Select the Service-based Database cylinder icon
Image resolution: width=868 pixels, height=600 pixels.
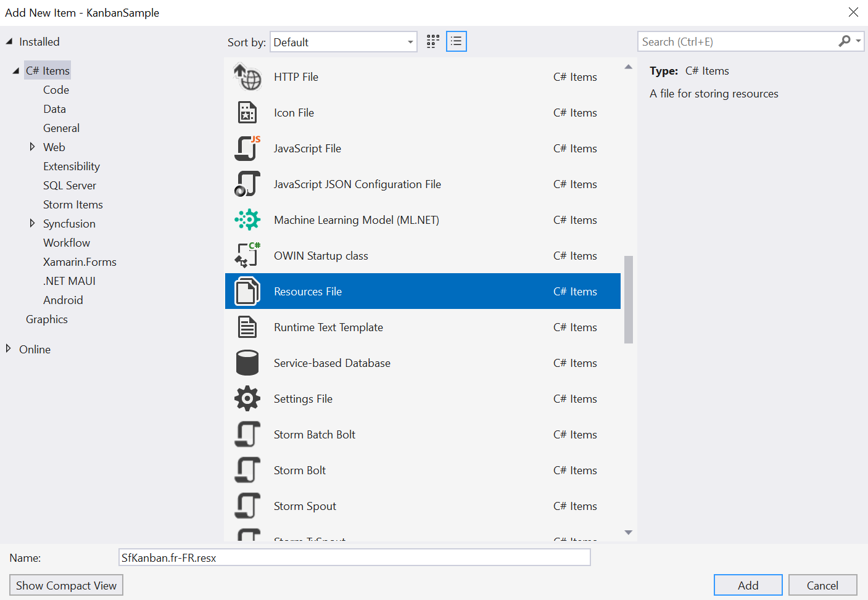point(247,363)
